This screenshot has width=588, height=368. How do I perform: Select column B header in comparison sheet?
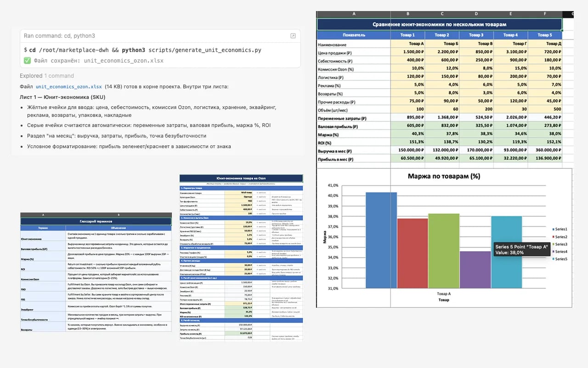point(407,14)
